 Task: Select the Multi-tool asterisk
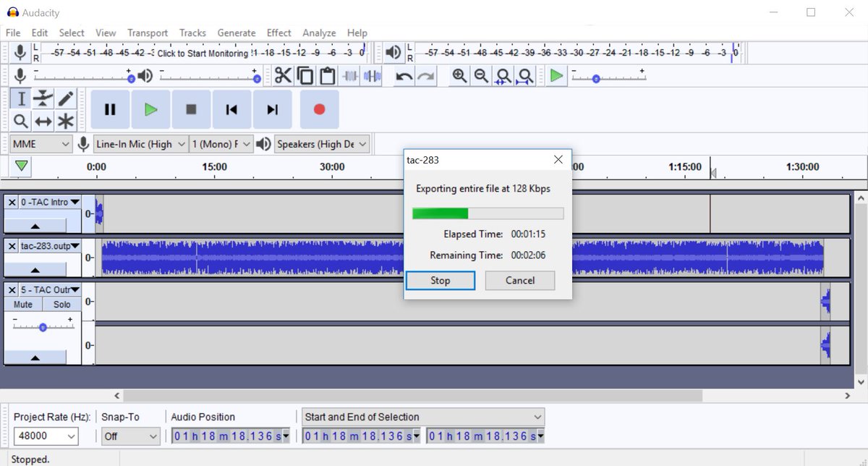66,121
